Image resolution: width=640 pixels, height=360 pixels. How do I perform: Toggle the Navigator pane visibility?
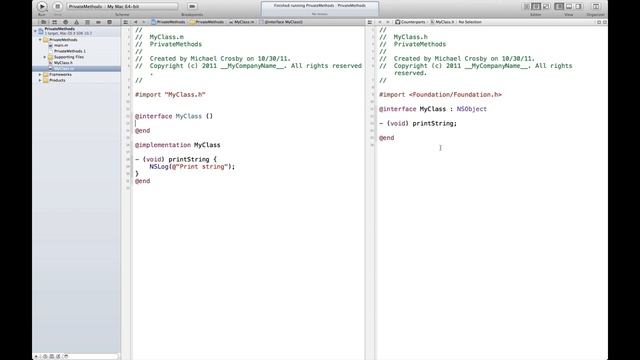point(559,7)
